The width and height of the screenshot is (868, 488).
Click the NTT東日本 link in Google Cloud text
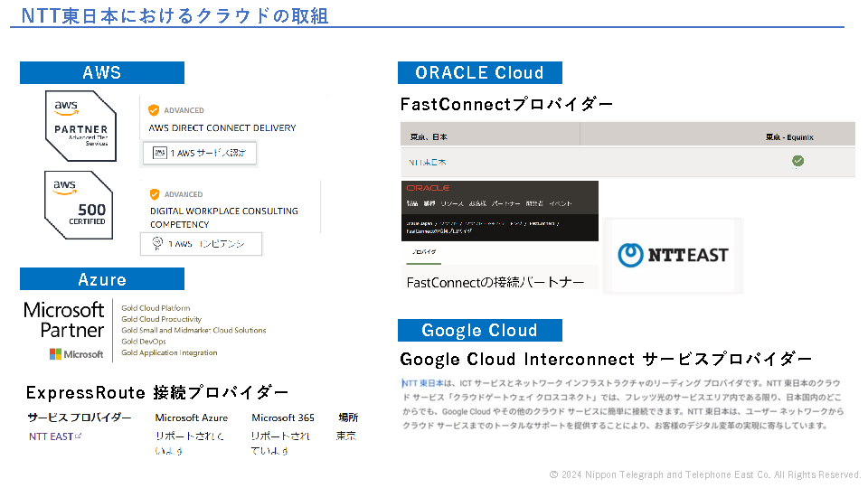tap(422, 383)
